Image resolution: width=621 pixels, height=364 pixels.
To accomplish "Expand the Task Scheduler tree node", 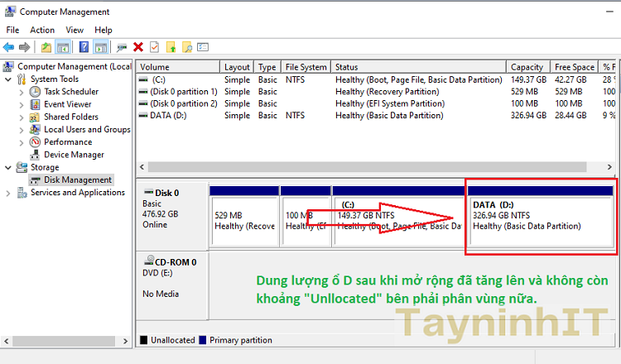I will click(22, 92).
